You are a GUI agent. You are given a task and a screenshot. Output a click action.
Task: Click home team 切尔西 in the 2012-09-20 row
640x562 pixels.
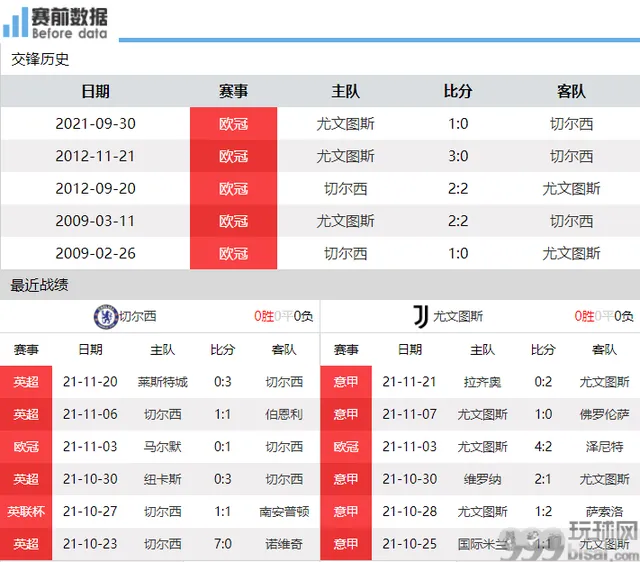coord(346,189)
